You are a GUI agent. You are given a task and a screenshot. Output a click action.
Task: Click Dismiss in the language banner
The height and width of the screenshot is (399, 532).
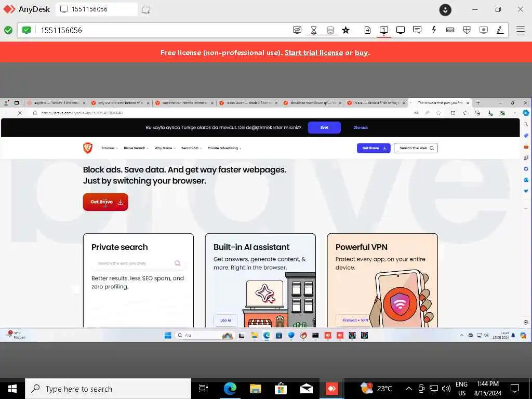(361, 127)
